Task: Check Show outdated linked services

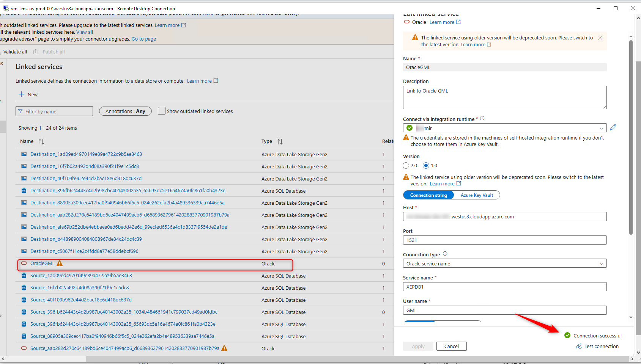Action: tap(162, 111)
